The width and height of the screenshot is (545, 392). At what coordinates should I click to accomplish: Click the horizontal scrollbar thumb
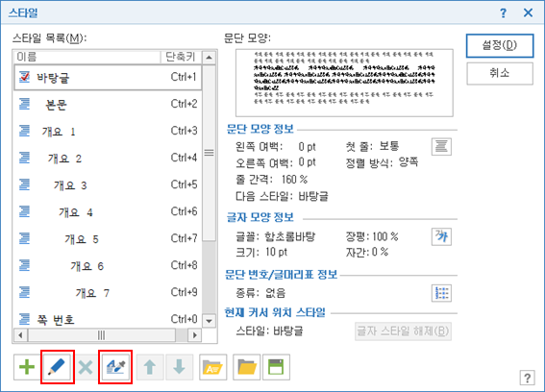tap(102, 335)
